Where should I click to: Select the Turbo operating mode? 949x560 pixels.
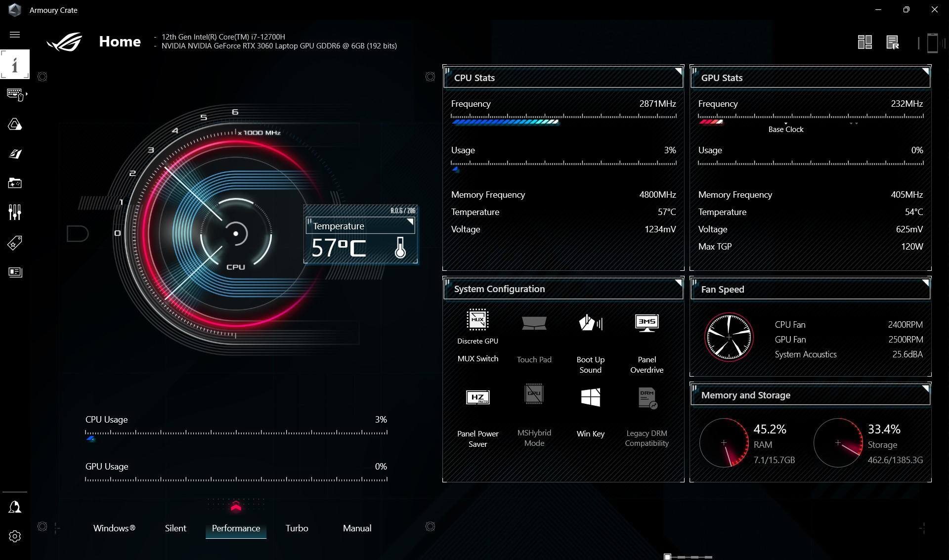click(297, 528)
